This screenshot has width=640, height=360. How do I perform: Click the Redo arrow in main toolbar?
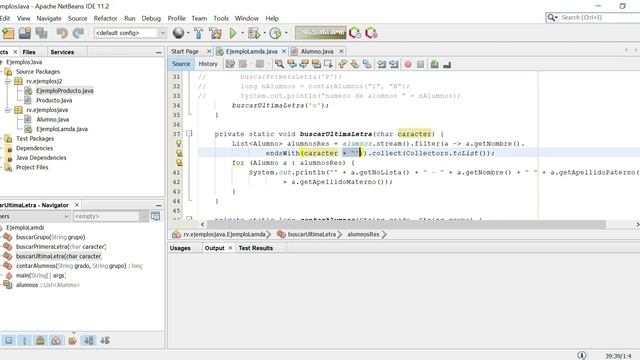pos(78,33)
